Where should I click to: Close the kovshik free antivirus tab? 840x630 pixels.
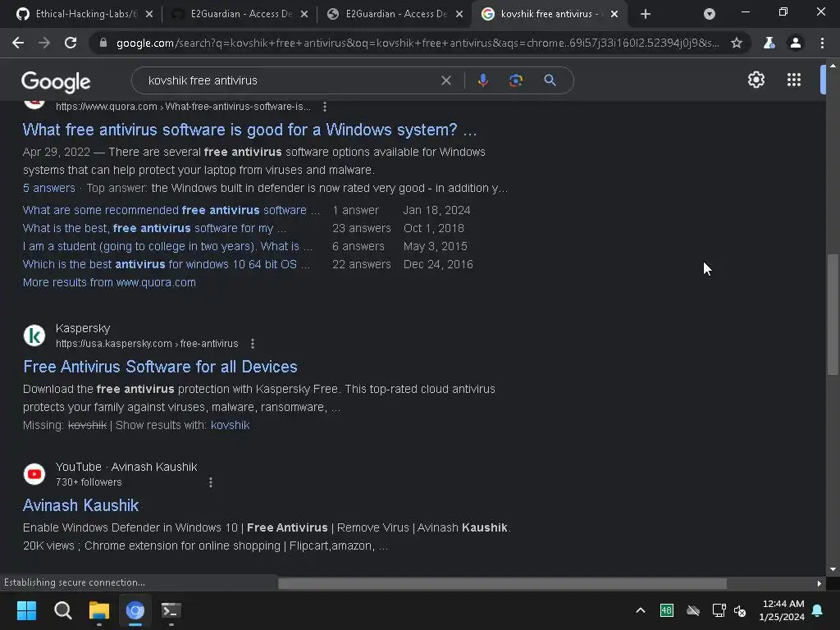614,14
